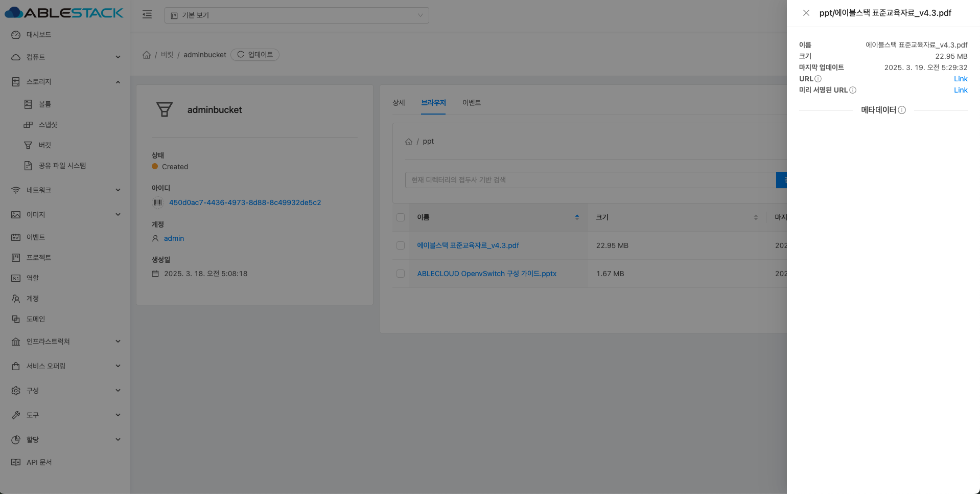Switch to the 상세 tab
980x494 pixels.
coord(399,103)
